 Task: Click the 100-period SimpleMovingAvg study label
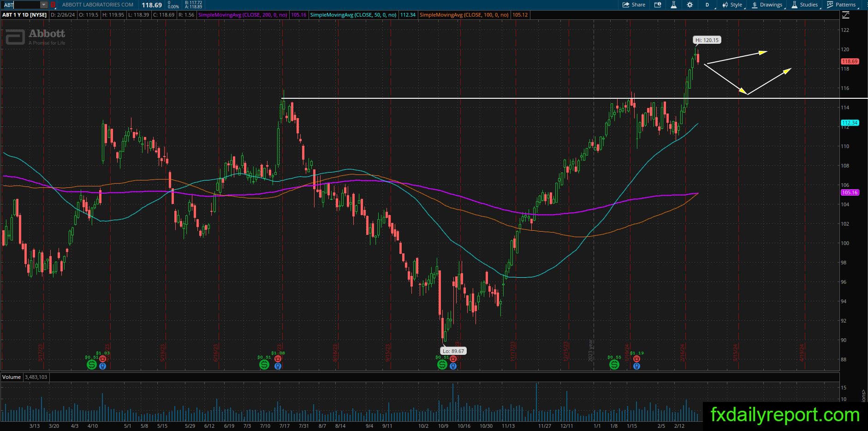(x=464, y=15)
